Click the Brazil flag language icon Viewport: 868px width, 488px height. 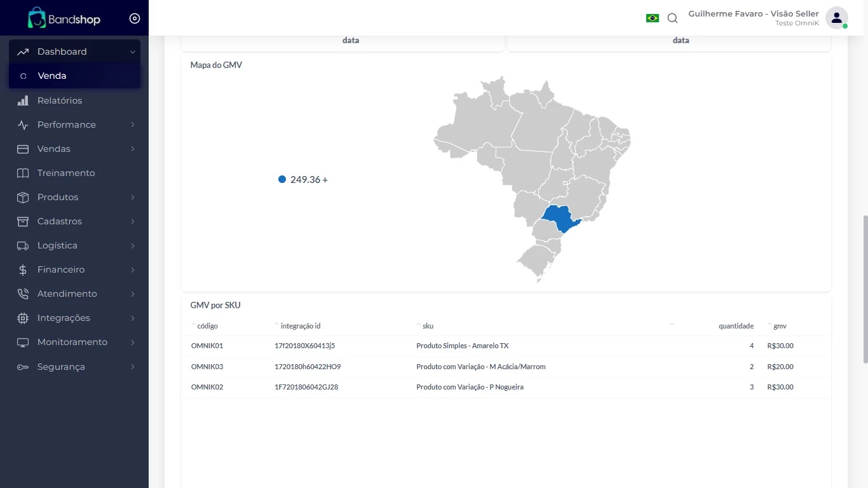[x=652, y=18]
